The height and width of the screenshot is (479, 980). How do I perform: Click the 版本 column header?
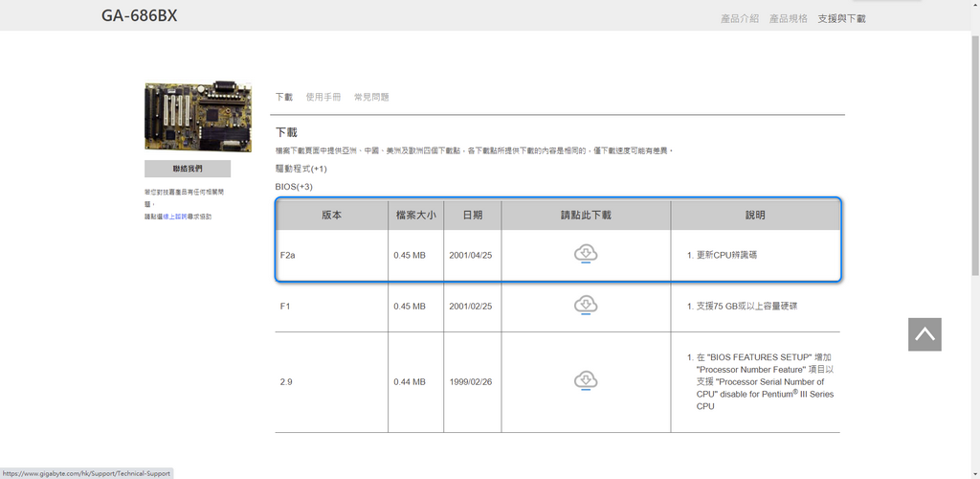(x=331, y=216)
